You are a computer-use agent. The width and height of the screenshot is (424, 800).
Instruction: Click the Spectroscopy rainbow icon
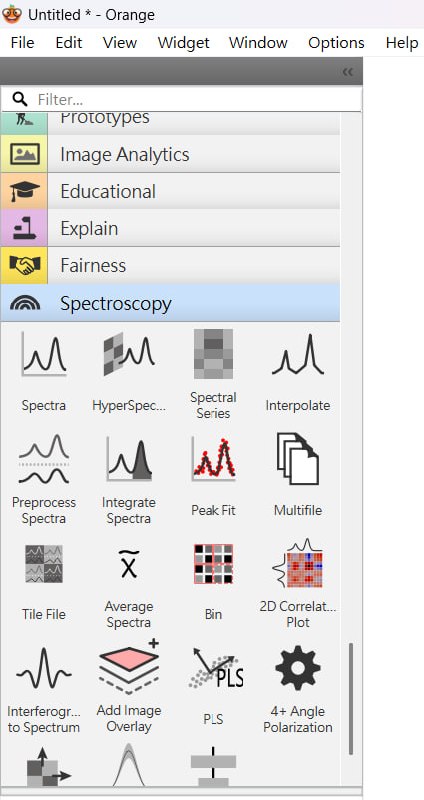coord(24,303)
